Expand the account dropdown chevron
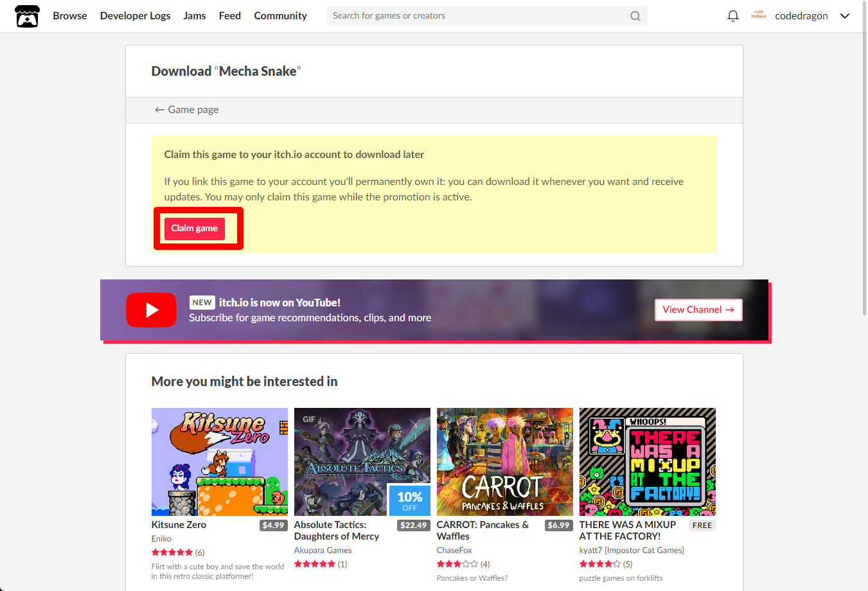The image size is (868, 591). coord(844,16)
